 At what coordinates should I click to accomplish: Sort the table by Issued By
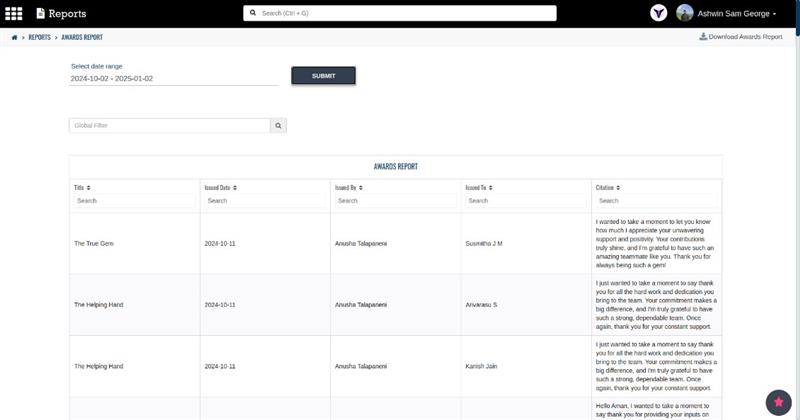(x=351, y=187)
